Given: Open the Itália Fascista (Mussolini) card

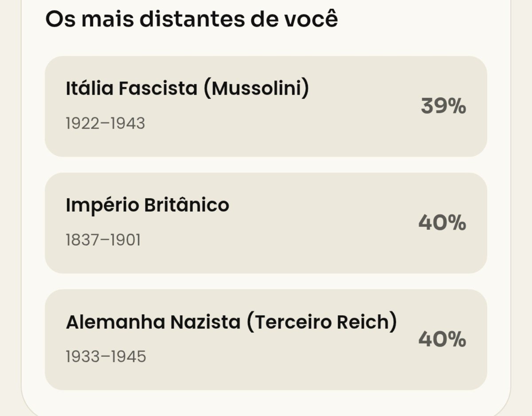Looking at the screenshot, I should [266, 106].
